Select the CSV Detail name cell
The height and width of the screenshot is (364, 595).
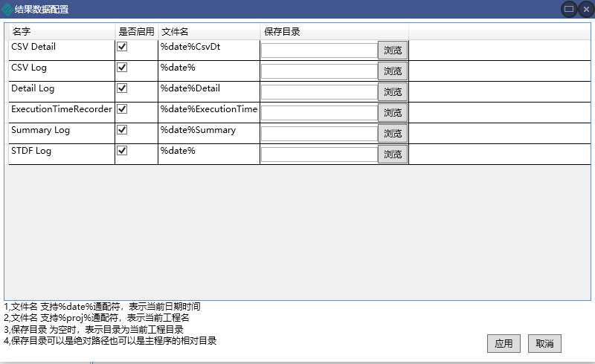point(62,50)
